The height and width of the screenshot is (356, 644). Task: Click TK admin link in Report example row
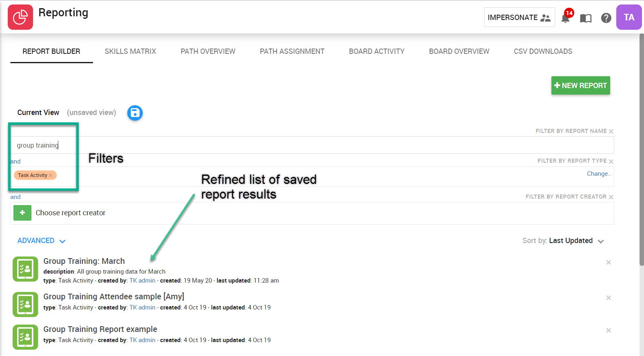[142, 340]
